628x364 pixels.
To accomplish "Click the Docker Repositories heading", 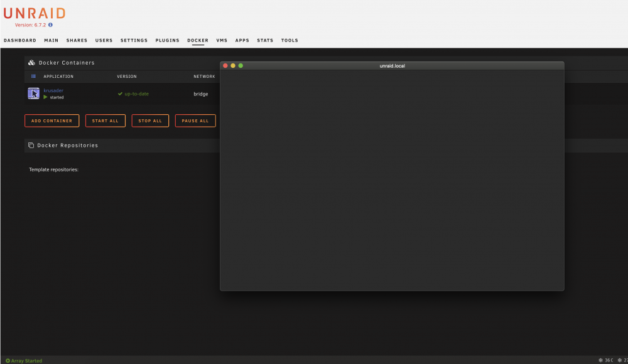I will [x=68, y=146].
